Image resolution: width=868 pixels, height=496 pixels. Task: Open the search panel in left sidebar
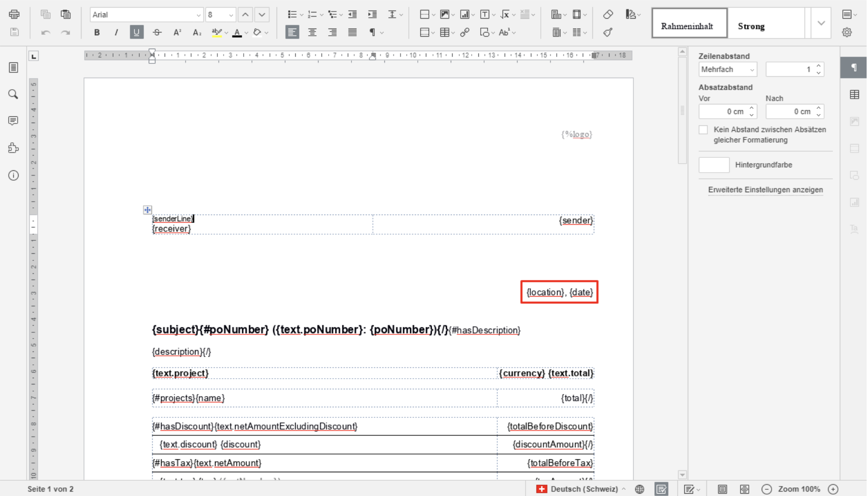point(13,94)
